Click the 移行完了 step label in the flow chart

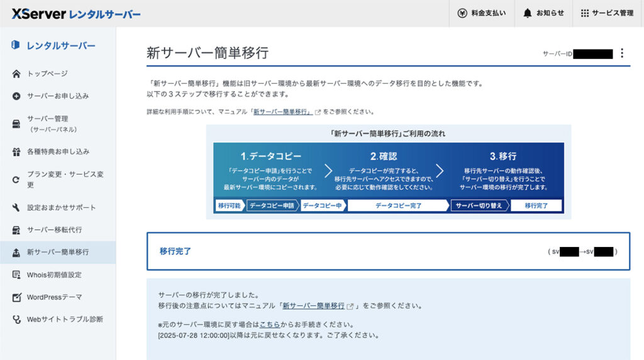pos(536,205)
